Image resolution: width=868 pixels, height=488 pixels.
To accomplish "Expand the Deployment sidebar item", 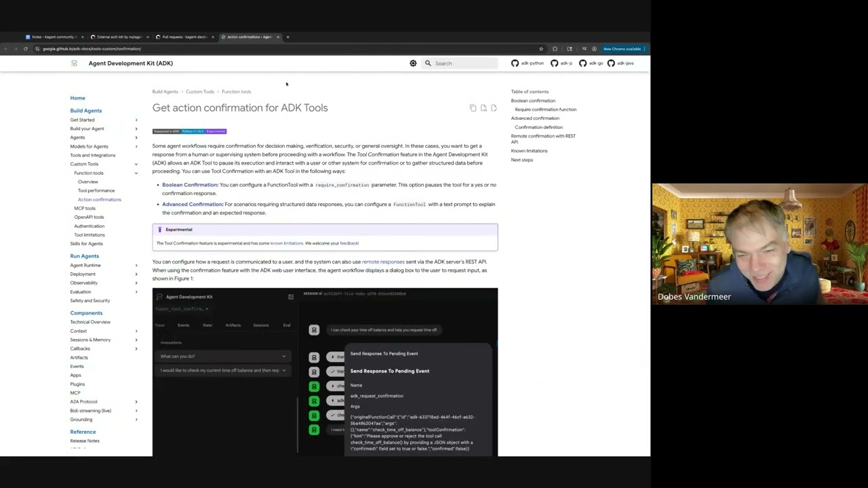I will (104, 274).
